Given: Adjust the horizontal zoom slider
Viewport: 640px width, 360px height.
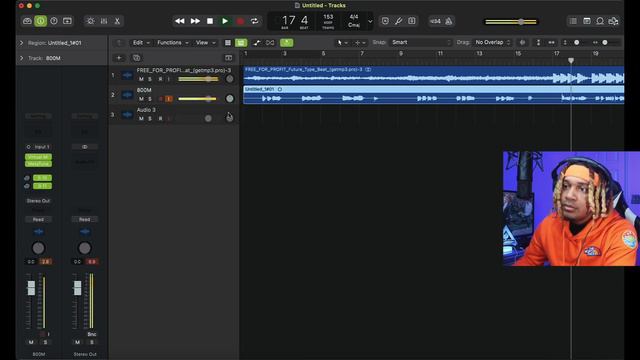Looking at the screenshot, I should 605,42.
